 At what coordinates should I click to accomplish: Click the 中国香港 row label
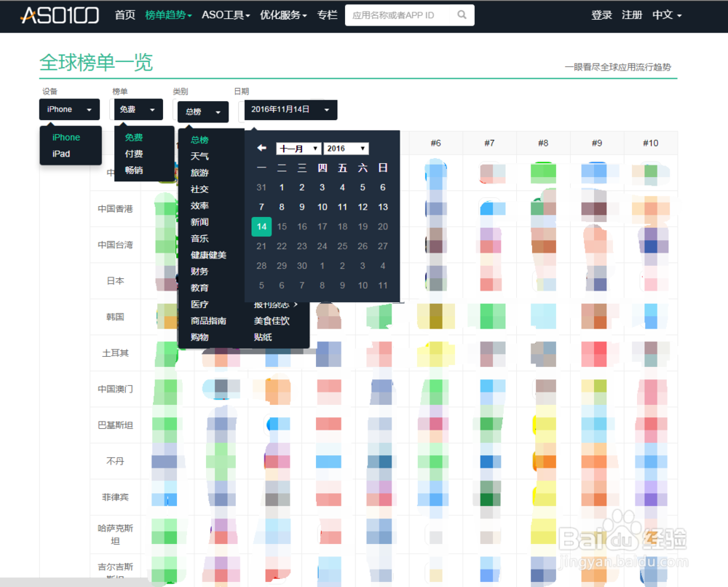click(115, 209)
